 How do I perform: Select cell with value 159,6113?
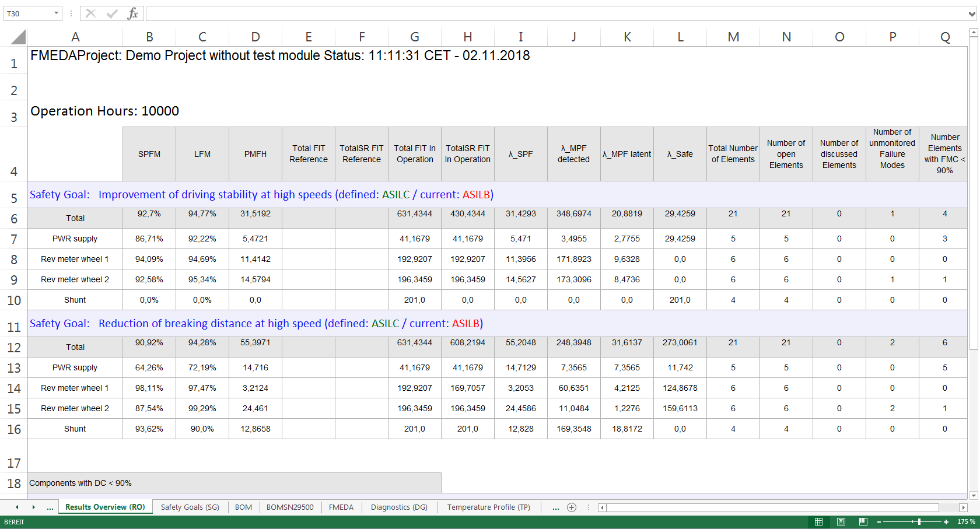(x=680, y=408)
